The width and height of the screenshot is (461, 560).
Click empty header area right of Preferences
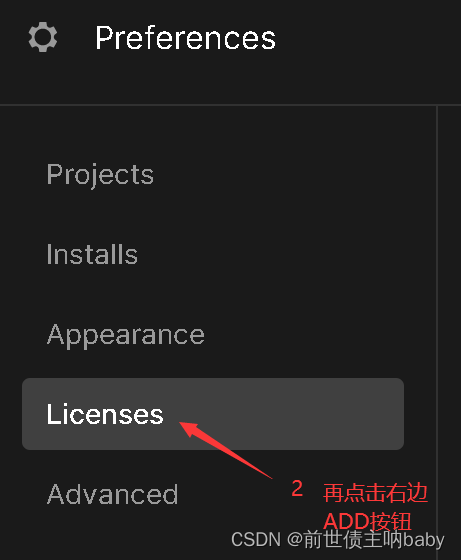tap(368, 38)
